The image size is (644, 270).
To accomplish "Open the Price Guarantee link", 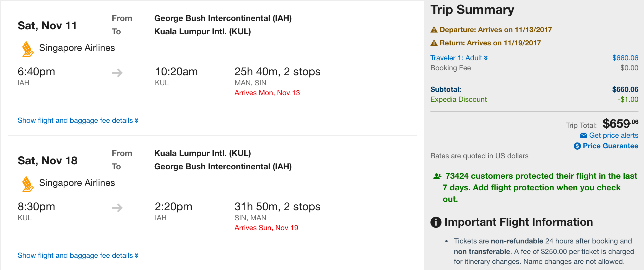I will coord(611,146).
